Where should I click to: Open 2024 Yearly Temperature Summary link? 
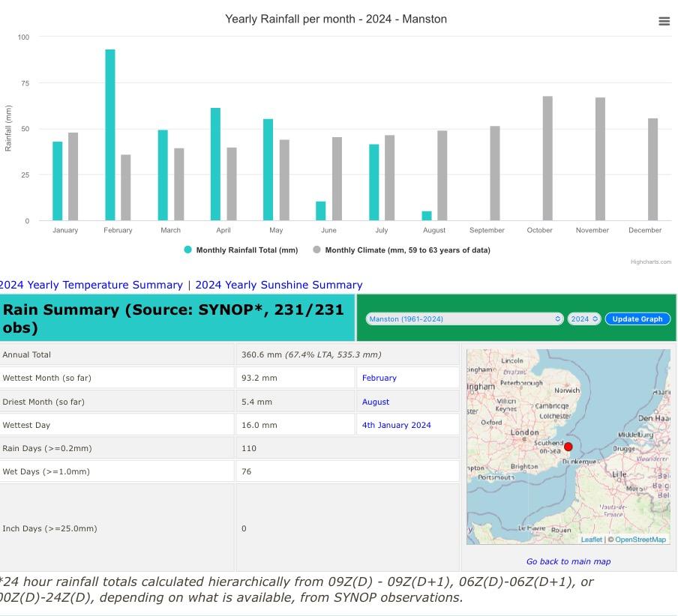point(91,285)
